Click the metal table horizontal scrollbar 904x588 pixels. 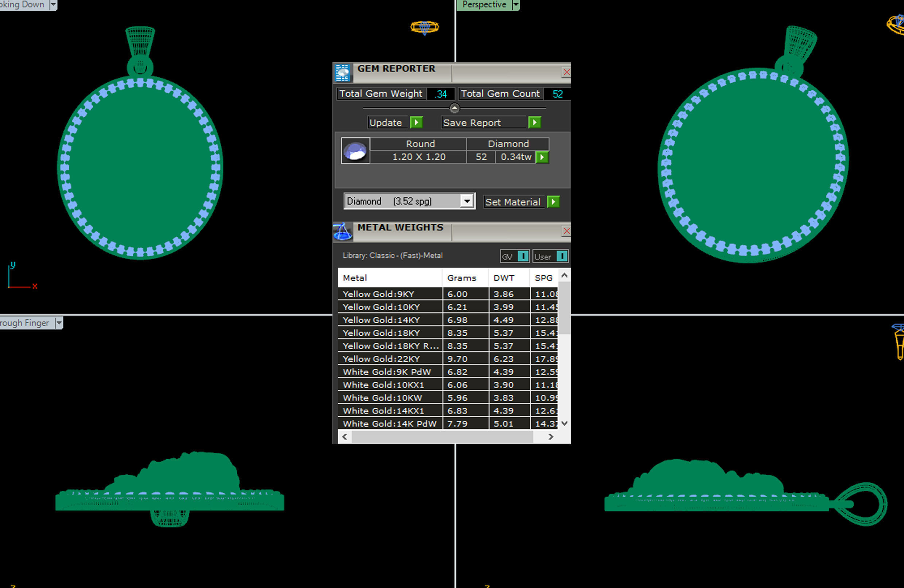point(442,437)
